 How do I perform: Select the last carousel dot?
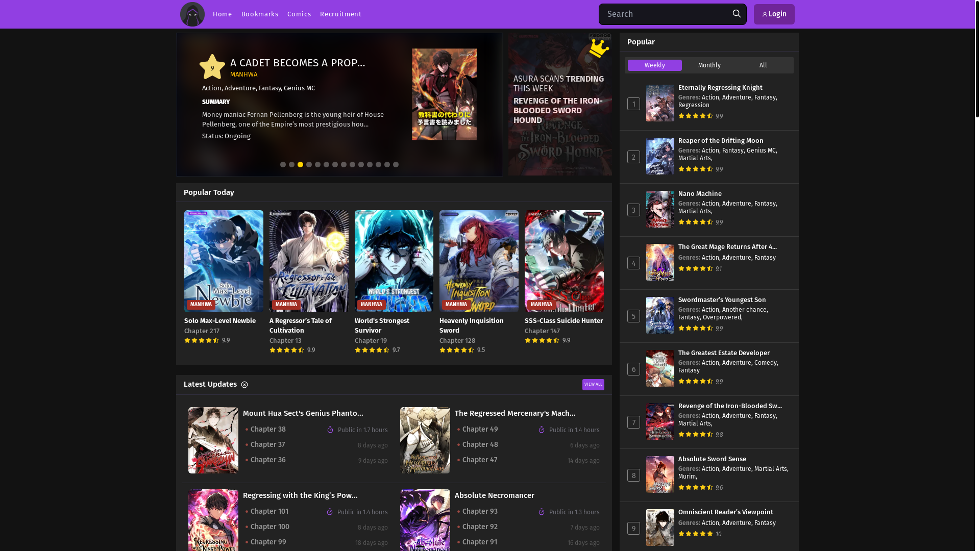[396, 165]
